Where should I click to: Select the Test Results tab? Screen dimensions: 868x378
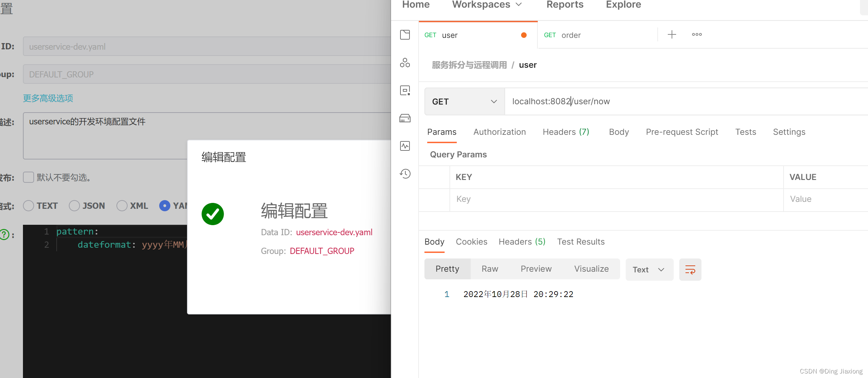click(x=581, y=242)
